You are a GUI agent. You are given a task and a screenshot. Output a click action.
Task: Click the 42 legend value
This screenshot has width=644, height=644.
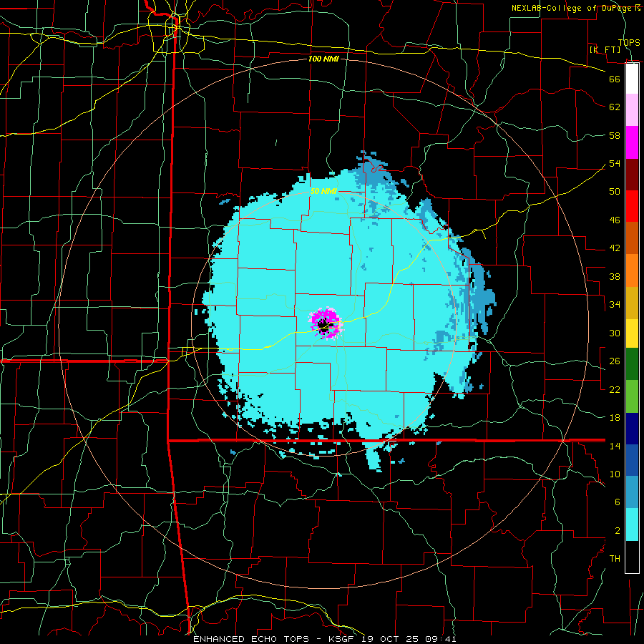(615, 248)
